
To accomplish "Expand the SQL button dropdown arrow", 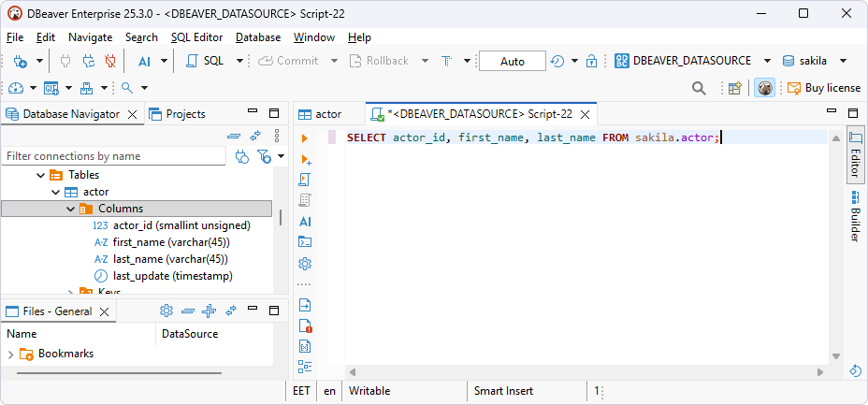I will pyautogui.click(x=239, y=61).
